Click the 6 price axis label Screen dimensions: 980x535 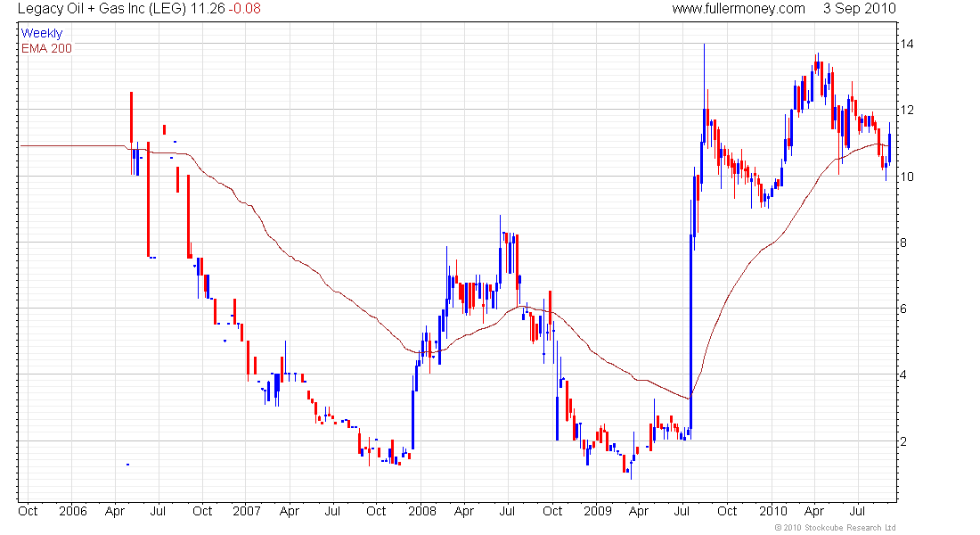coord(903,309)
